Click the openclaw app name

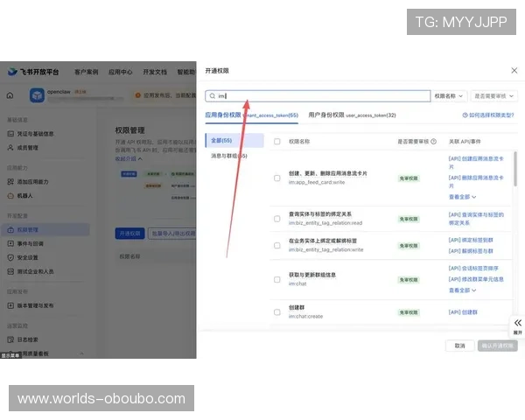pos(59,92)
